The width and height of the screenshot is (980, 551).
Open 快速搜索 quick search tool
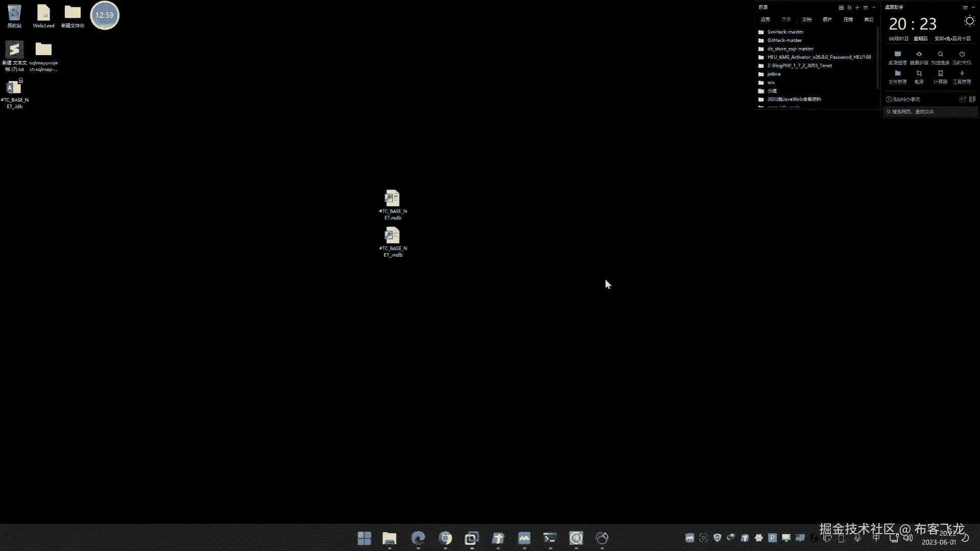pyautogui.click(x=940, y=54)
